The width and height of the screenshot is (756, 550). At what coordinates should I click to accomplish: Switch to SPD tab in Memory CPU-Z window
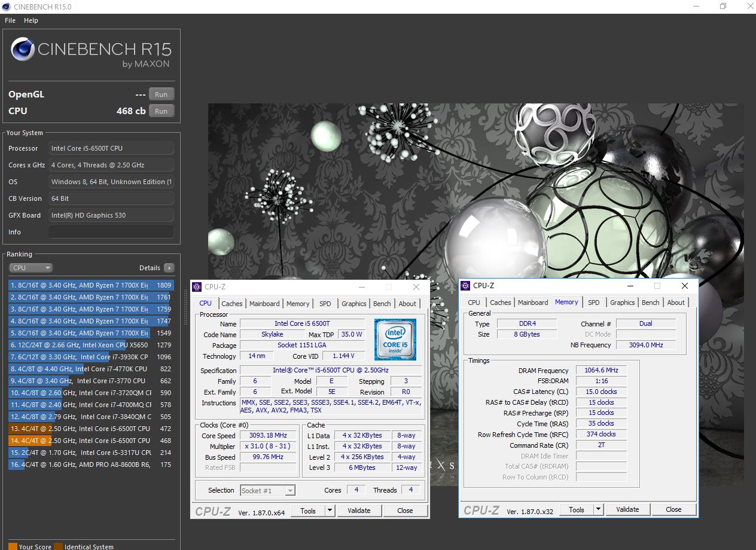pyautogui.click(x=594, y=302)
